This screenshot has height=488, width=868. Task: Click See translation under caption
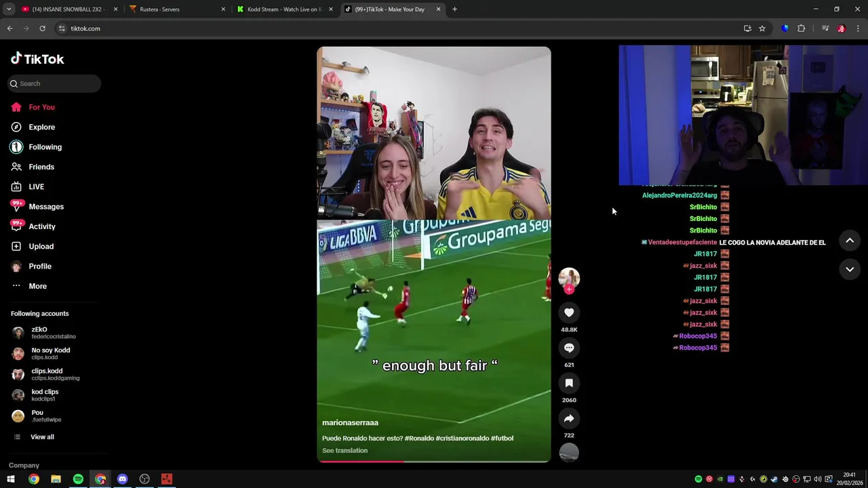click(344, 451)
